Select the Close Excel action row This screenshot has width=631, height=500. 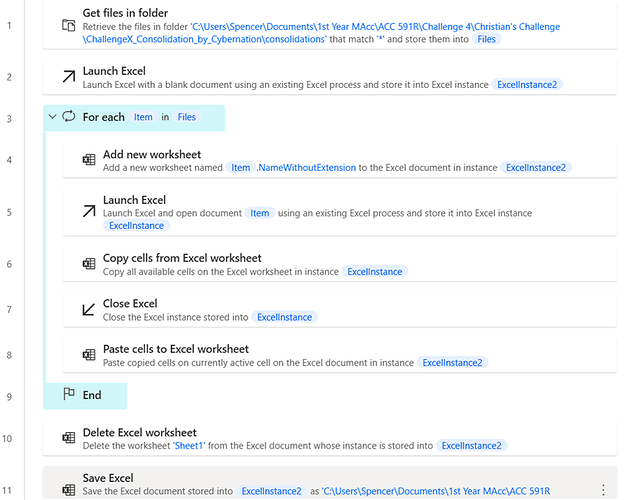(340, 310)
